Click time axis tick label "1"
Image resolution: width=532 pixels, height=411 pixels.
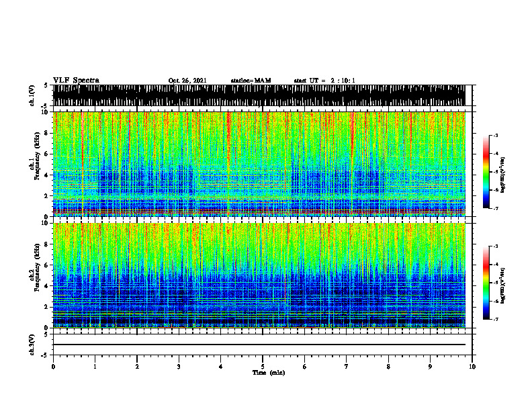[95, 367]
